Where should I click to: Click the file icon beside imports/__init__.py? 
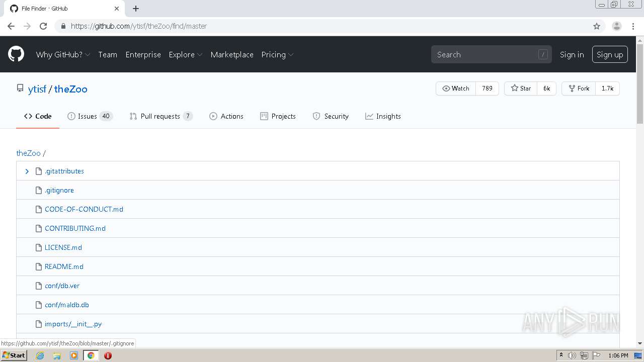point(39,324)
